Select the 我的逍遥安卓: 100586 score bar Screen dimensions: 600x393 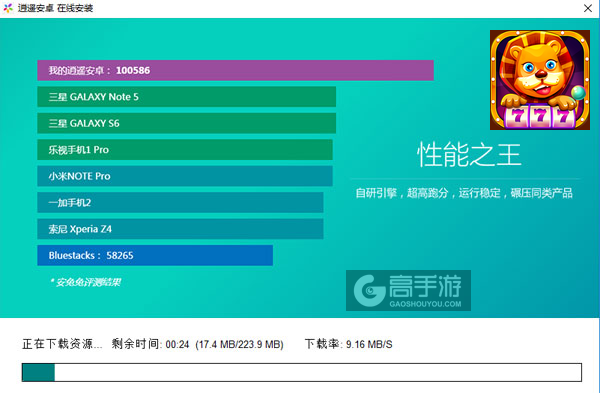235,70
